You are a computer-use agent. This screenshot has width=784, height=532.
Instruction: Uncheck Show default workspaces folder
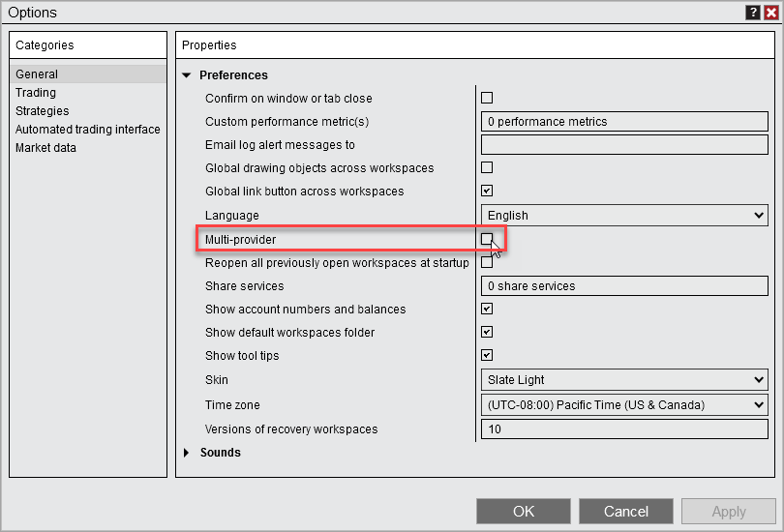click(487, 332)
